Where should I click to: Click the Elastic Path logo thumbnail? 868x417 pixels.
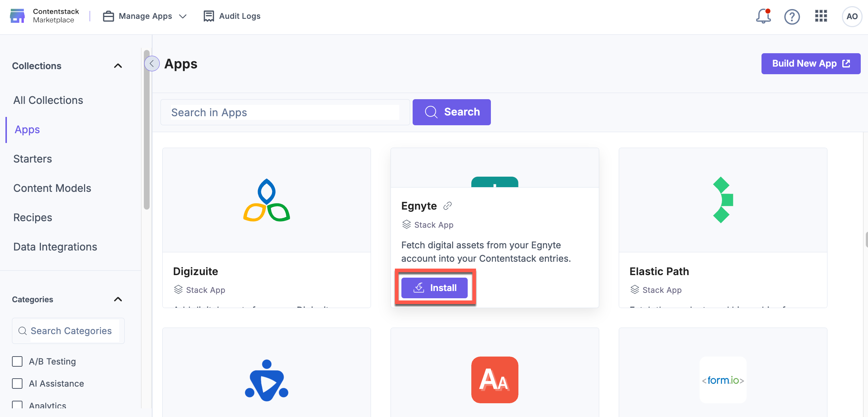[x=723, y=200]
